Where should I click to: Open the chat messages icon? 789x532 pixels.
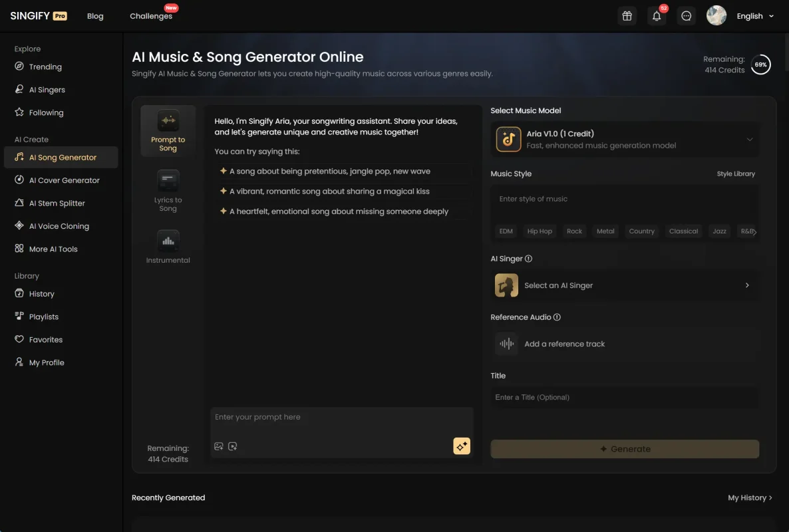coord(686,15)
